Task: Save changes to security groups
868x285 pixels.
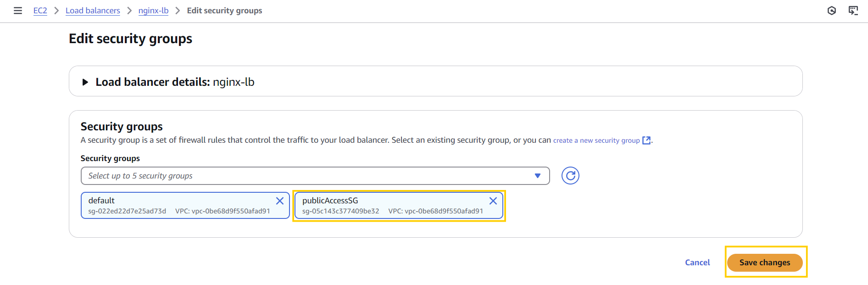Action: coord(765,263)
